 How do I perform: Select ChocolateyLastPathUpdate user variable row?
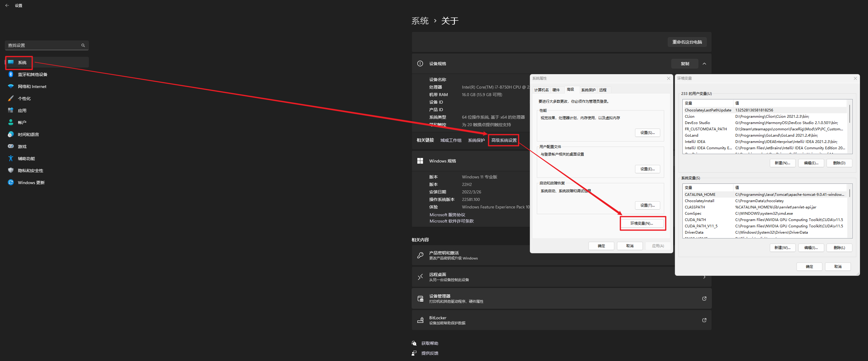(x=764, y=110)
